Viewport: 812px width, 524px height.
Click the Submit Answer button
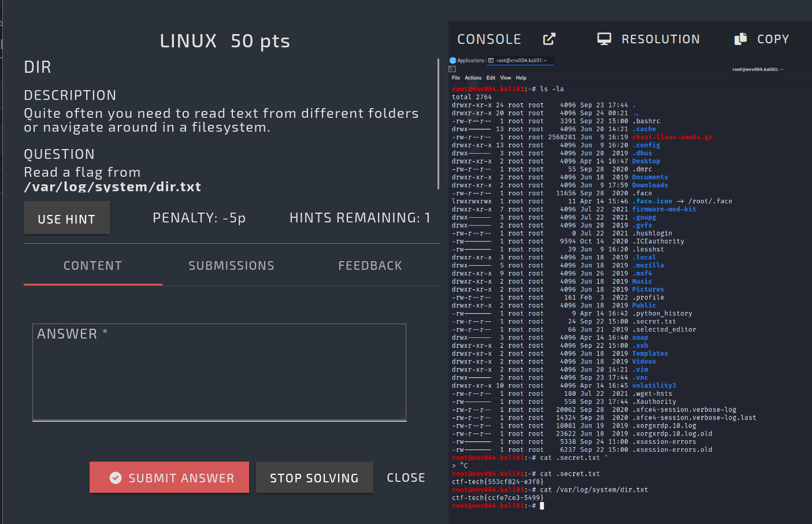point(169,478)
